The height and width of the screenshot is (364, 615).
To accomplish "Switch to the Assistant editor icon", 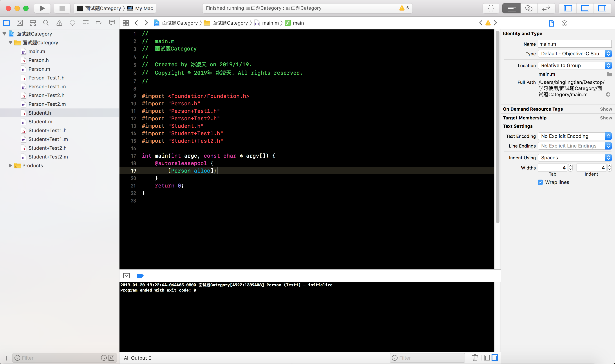I will coord(529,8).
